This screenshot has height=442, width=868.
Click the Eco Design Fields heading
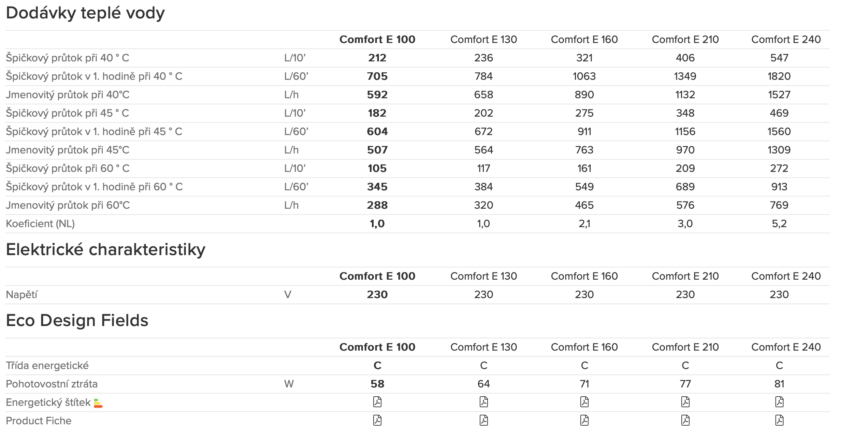pos(77,321)
